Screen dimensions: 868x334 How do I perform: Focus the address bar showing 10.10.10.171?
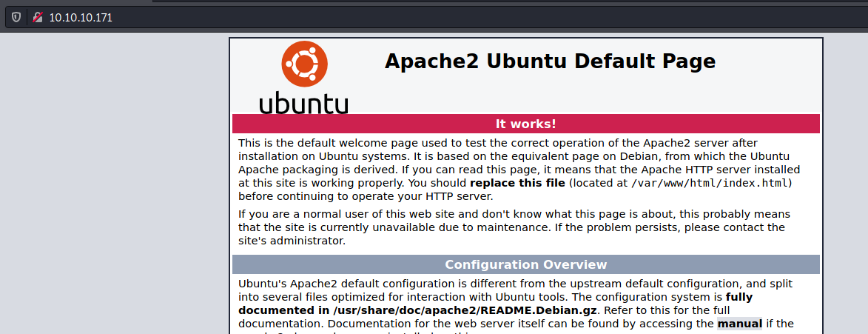click(x=81, y=17)
